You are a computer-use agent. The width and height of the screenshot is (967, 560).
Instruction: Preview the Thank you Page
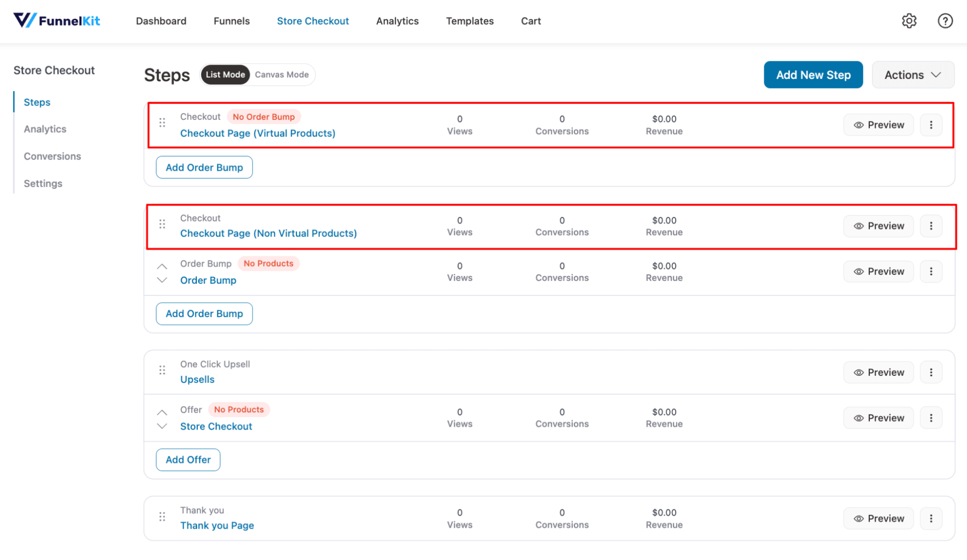coord(878,518)
